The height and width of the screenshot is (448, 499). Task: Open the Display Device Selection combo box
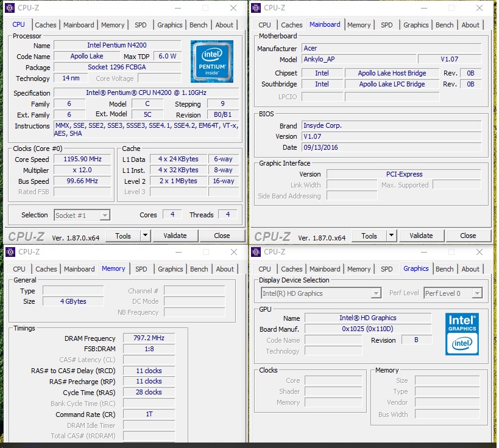(x=320, y=293)
